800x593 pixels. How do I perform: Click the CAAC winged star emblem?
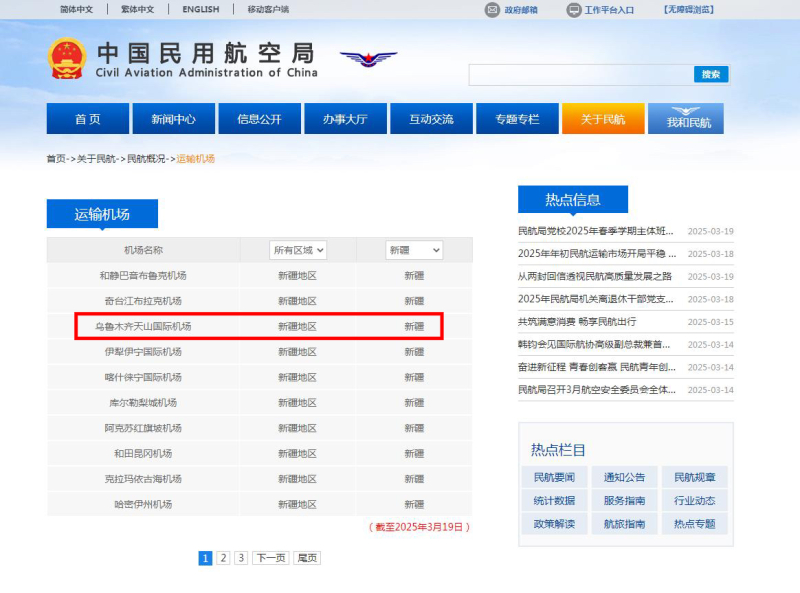click(x=368, y=58)
